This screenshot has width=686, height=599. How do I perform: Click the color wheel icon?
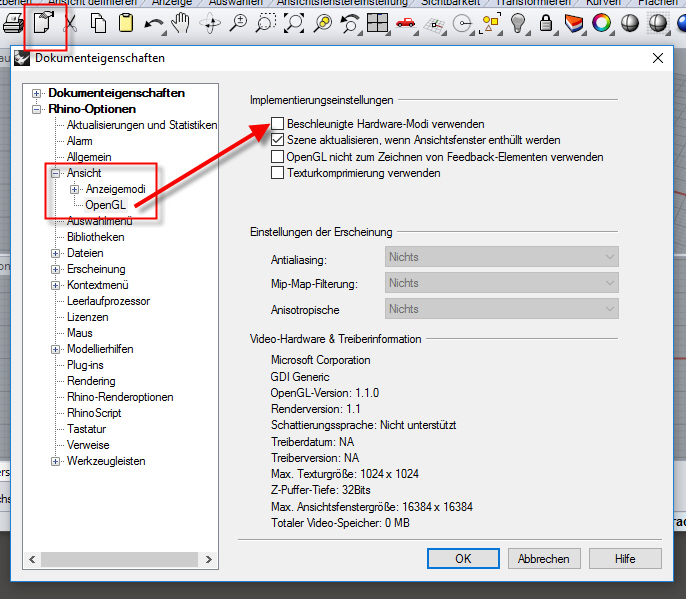(601, 24)
